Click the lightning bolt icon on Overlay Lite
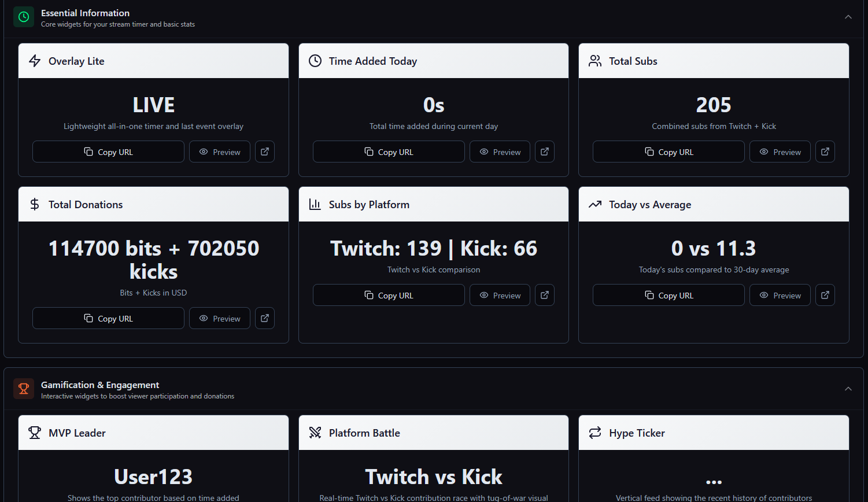868x502 pixels. pos(35,61)
